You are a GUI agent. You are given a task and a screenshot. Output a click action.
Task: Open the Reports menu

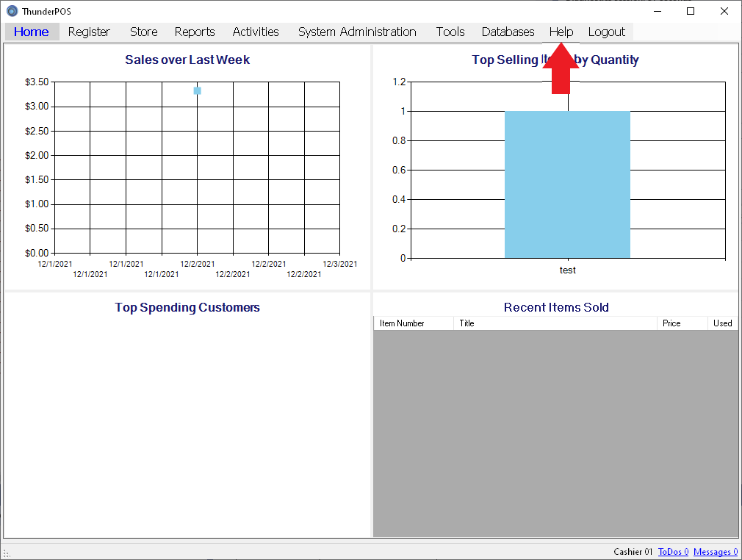click(x=195, y=32)
